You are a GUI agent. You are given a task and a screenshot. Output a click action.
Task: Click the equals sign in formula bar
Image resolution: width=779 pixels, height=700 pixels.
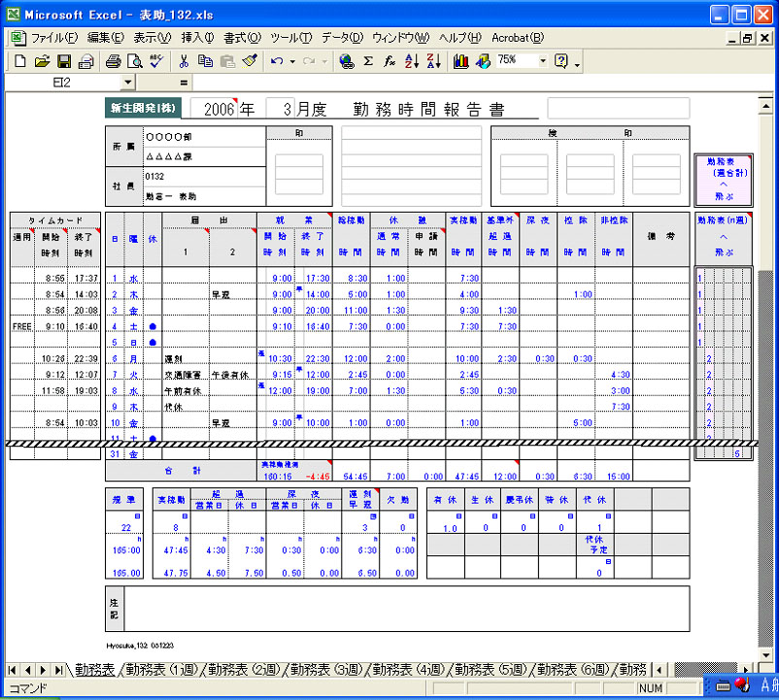click(184, 83)
